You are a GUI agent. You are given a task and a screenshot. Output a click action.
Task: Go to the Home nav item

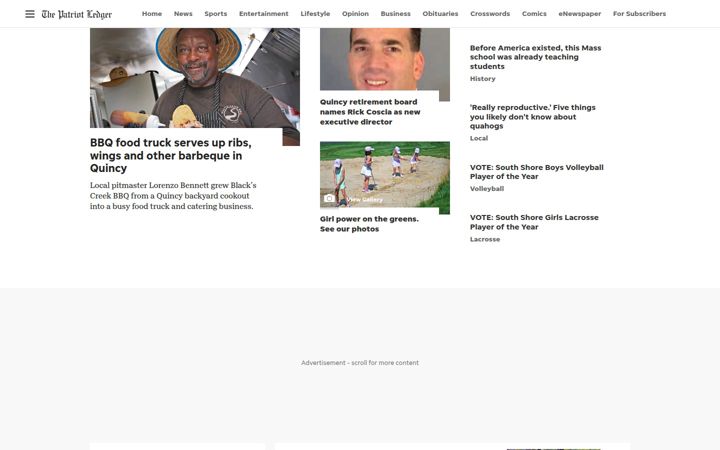pyautogui.click(x=152, y=14)
